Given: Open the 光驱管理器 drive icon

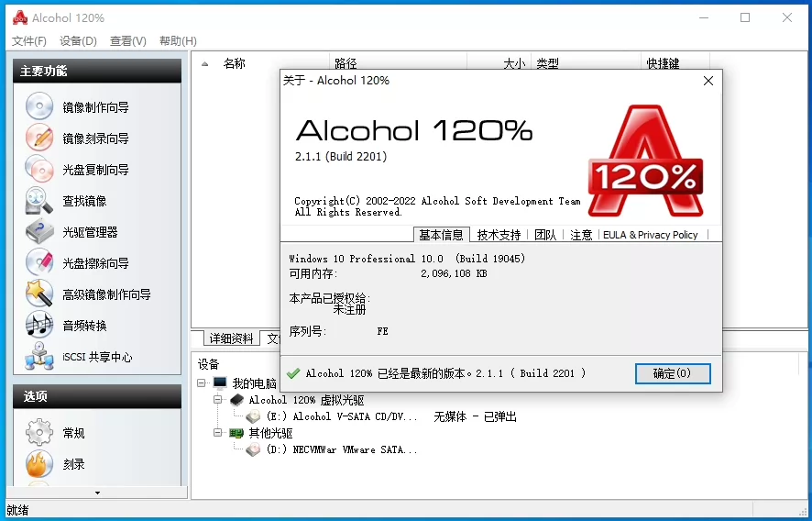Looking at the screenshot, I should pos(38,231).
